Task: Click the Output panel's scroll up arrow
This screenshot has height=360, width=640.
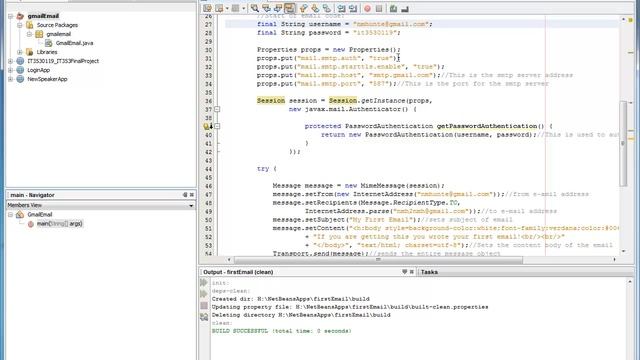Action: [630, 282]
